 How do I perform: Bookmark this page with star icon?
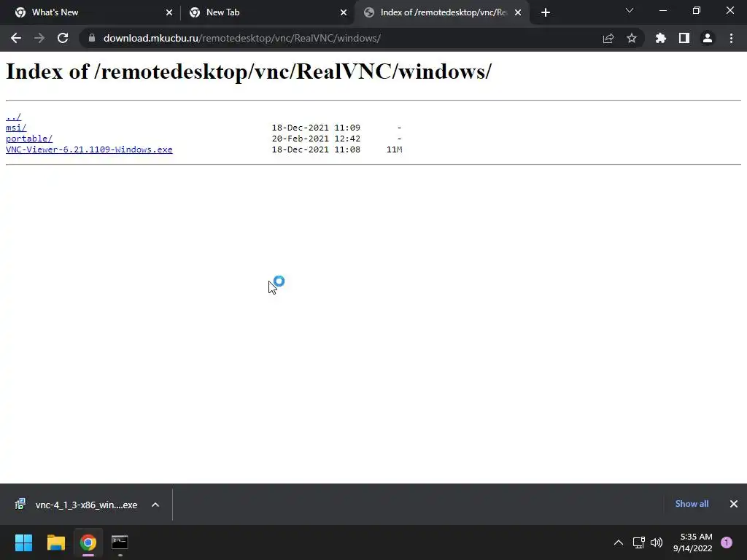pyautogui.click(x=632, y=38)
